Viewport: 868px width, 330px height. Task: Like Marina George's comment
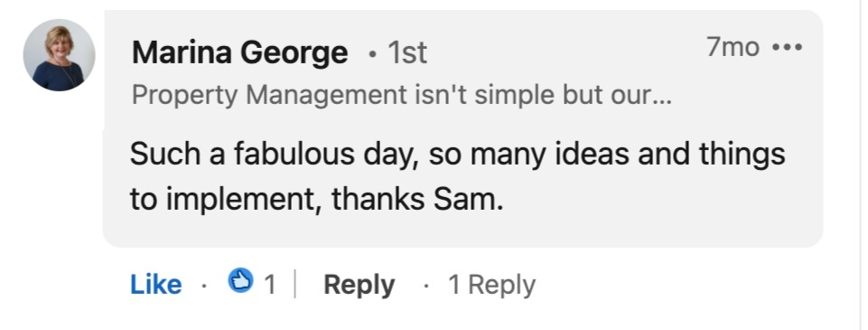155,285
